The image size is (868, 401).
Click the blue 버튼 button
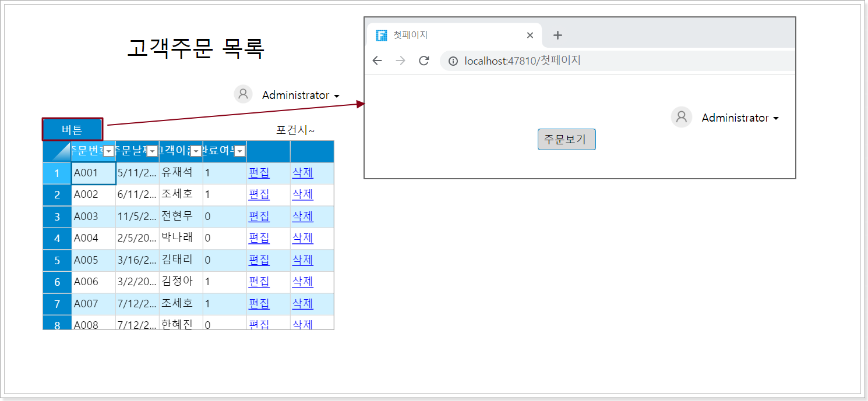pyautogui.click(x=72, y=129)
